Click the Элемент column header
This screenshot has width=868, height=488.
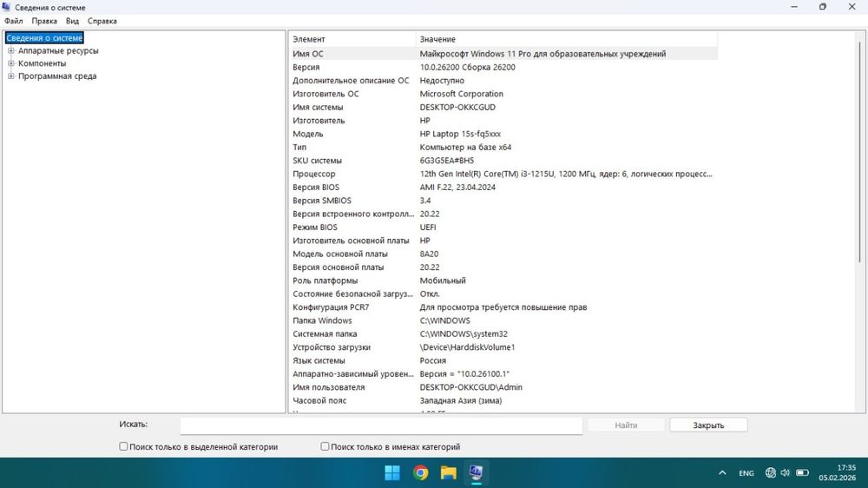(x=352, y=39)
